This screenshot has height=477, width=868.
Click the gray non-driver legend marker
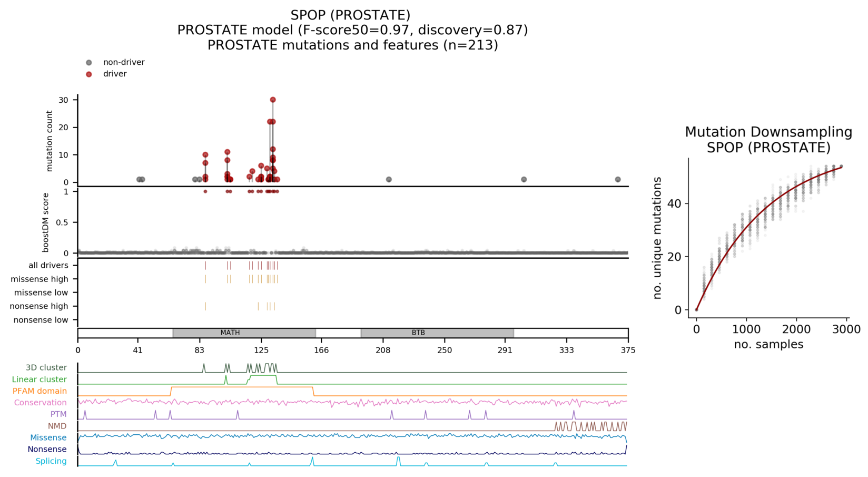click(89, 63)
